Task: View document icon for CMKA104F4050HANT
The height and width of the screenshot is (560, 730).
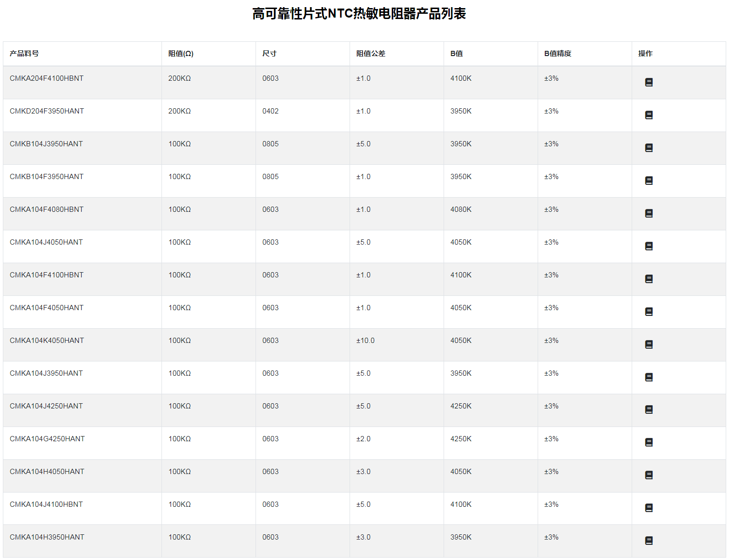Action: (649, 312)
